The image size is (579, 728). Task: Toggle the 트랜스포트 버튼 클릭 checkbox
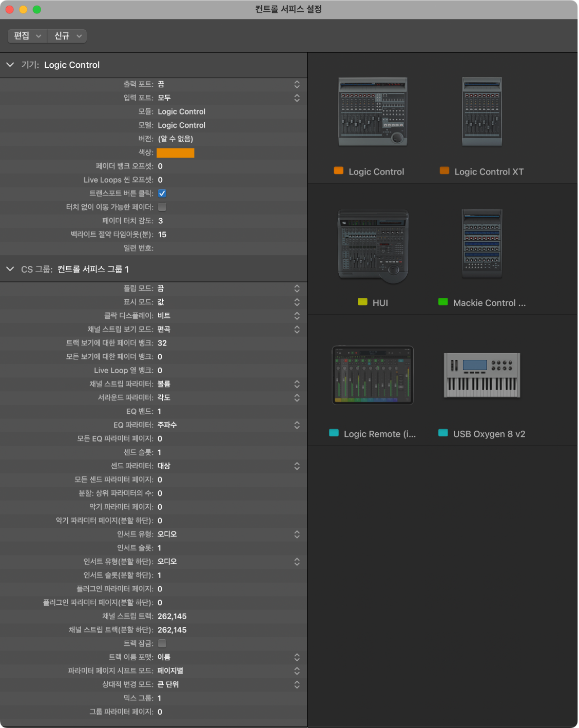[162, 194]
